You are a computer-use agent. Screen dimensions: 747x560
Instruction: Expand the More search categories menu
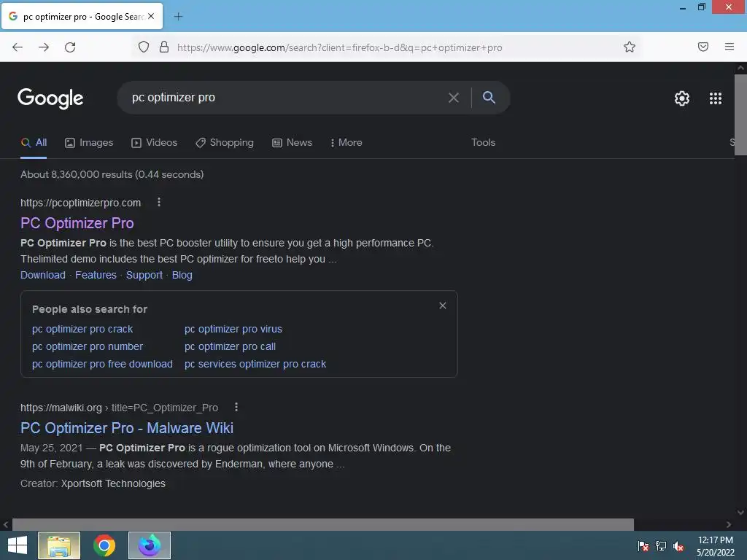tap(347, 142)
